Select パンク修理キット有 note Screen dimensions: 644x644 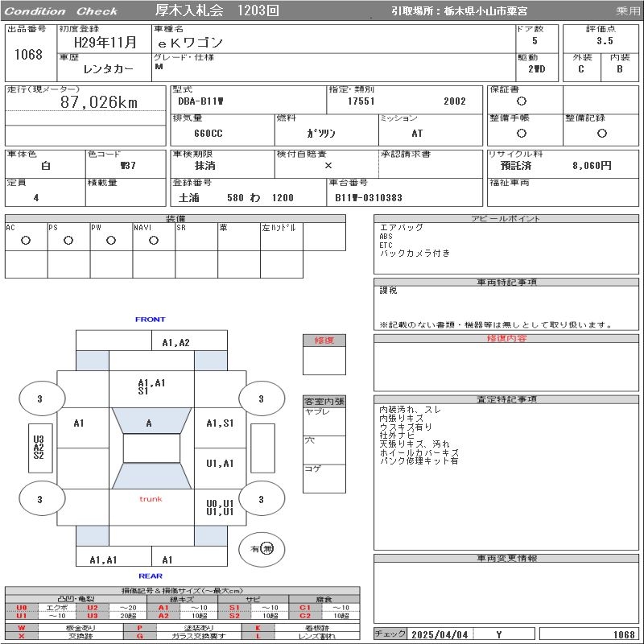[419, 460]
